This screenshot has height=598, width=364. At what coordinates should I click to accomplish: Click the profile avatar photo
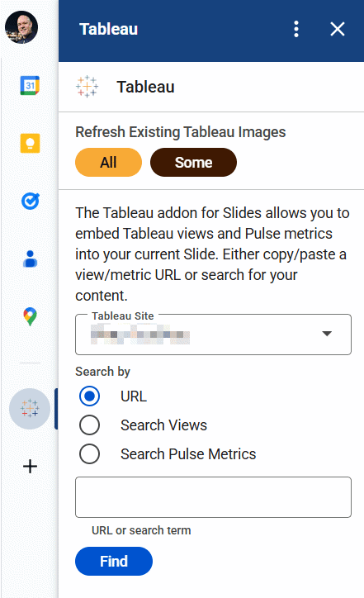(21, 27)
